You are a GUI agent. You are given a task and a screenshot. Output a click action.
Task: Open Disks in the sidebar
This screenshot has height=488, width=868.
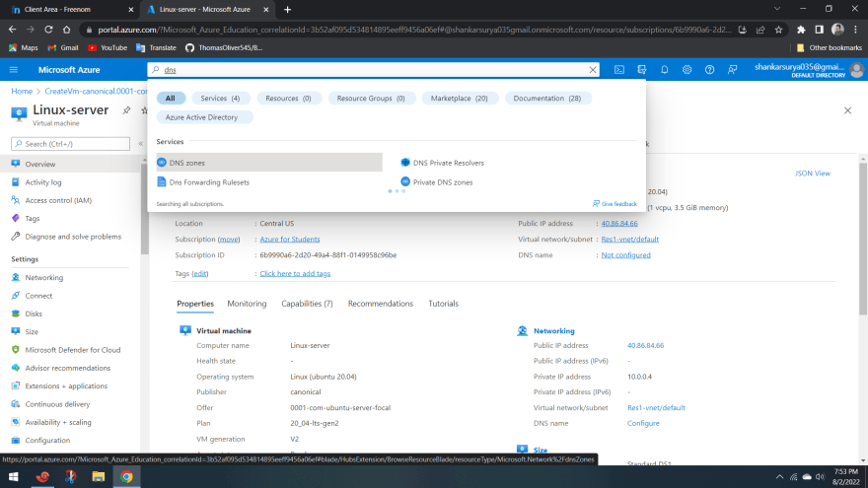34,314
